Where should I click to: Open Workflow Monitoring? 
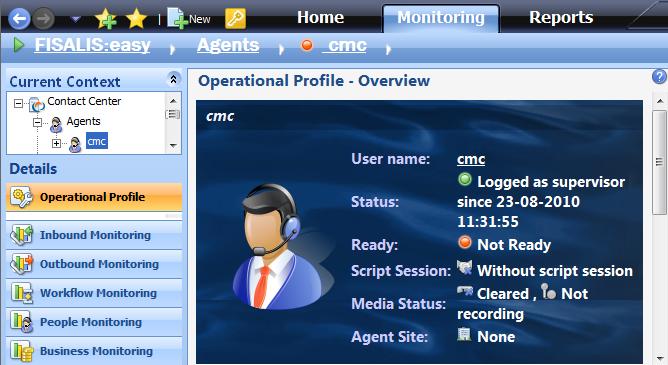pos(94,293)
